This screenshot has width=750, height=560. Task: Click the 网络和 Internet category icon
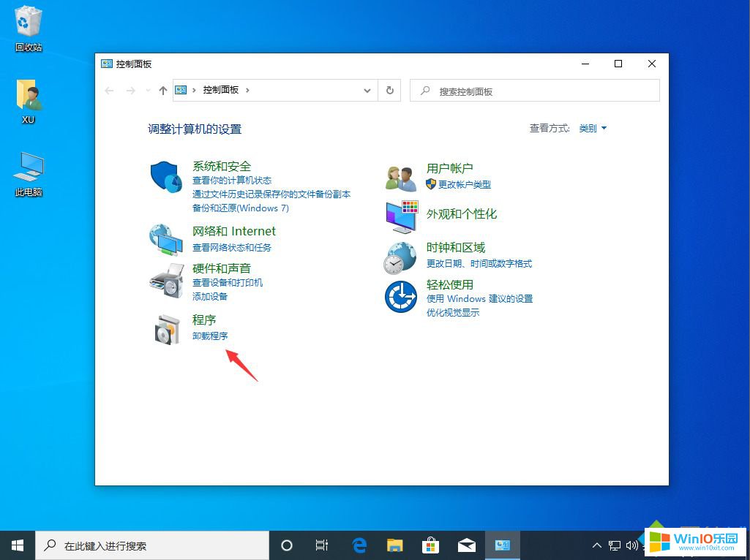165,238
